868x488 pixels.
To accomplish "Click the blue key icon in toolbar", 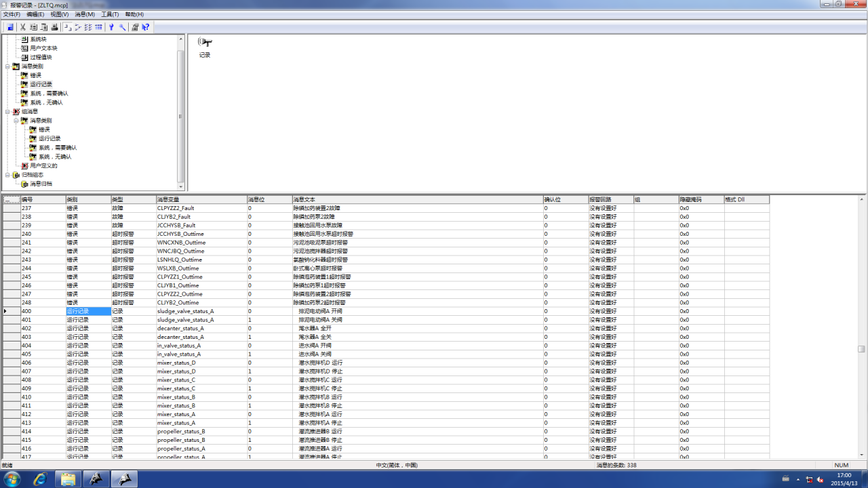I will tap(111, 27).
